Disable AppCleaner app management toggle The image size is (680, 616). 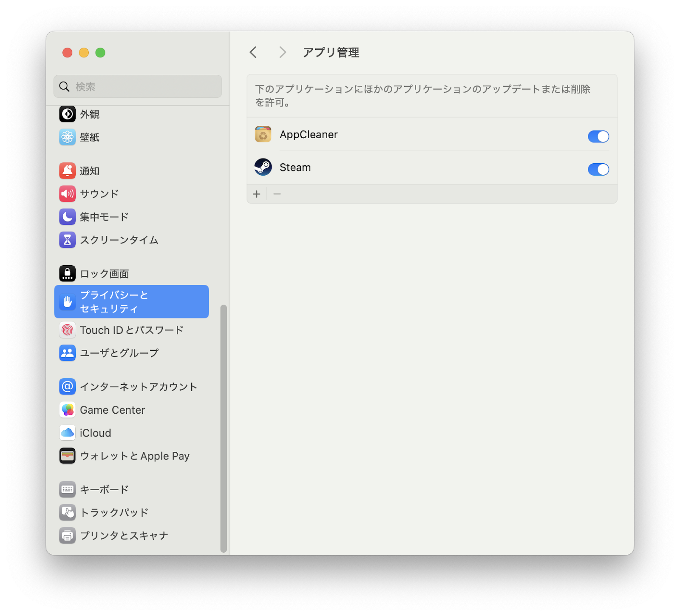598,136
